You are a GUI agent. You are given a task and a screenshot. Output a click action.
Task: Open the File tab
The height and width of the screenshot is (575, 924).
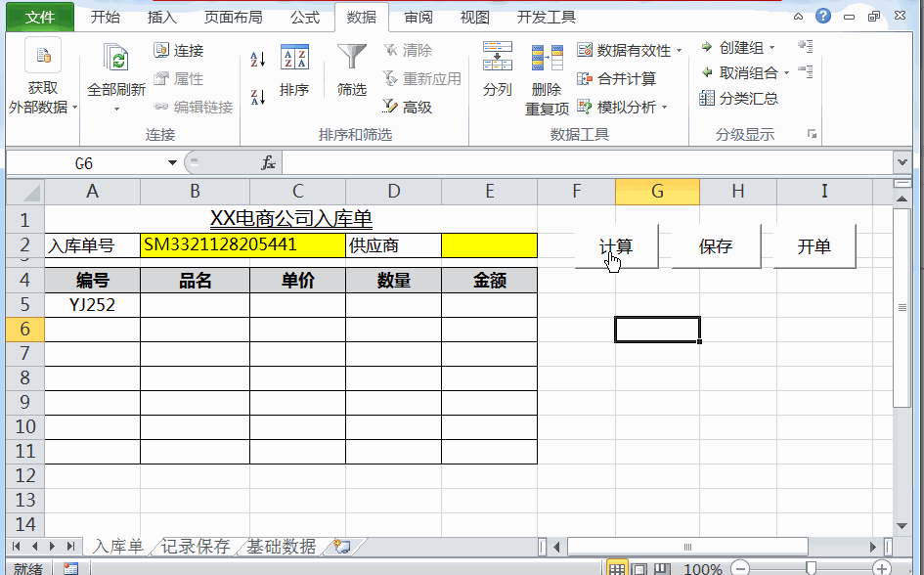(x=40, y=17)
